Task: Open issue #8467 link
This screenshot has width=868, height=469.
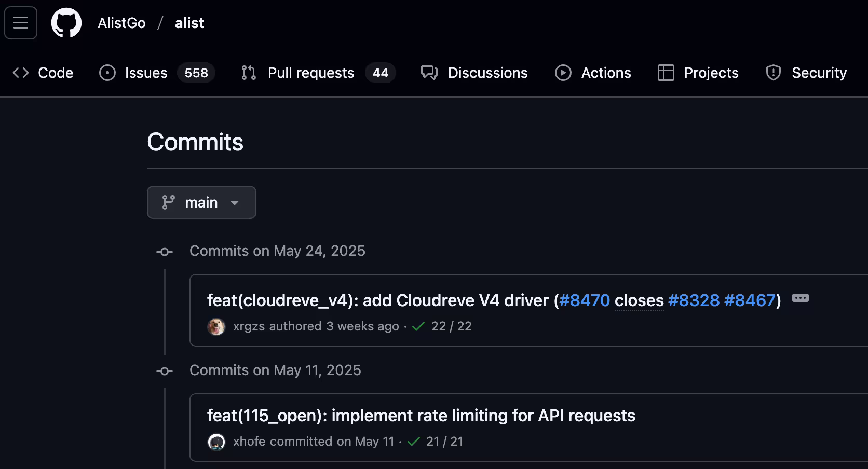Action: pyautogui.click(x=750, y=300)
